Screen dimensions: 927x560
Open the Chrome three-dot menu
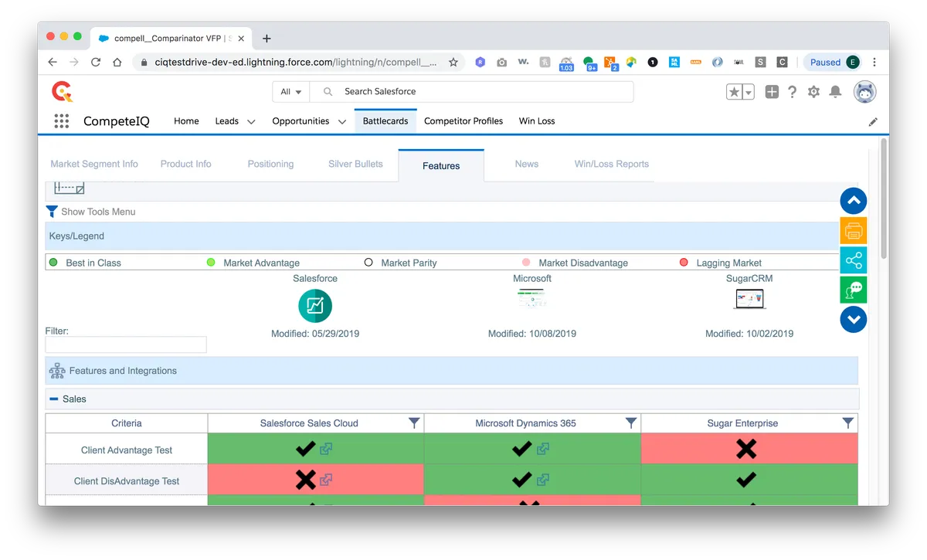[x=874, y=63]
